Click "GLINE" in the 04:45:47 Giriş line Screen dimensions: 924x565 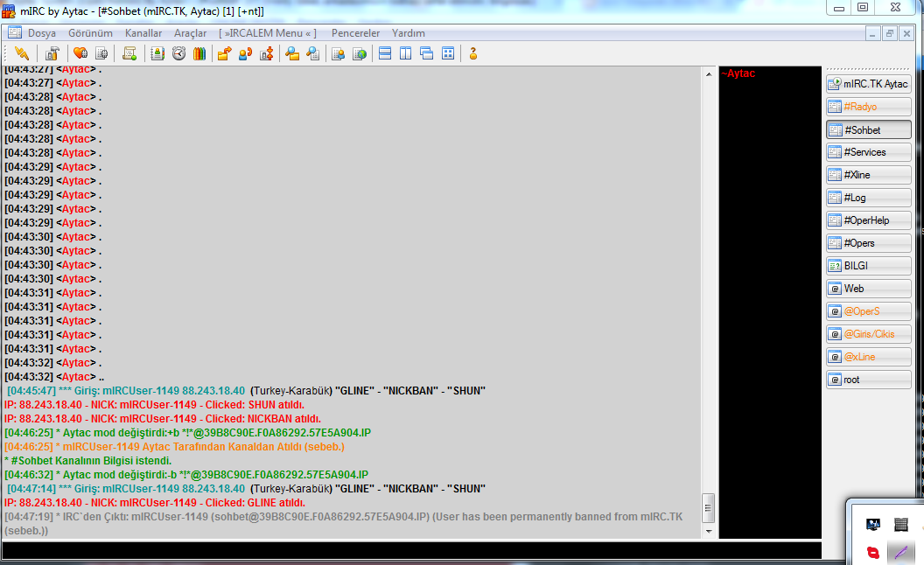pyautogui.click(x=354, y=391)
